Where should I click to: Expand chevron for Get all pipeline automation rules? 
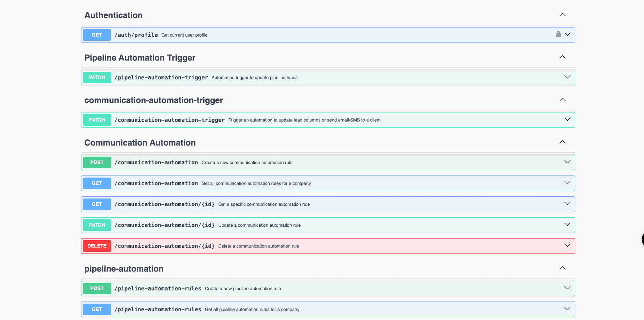567,309
